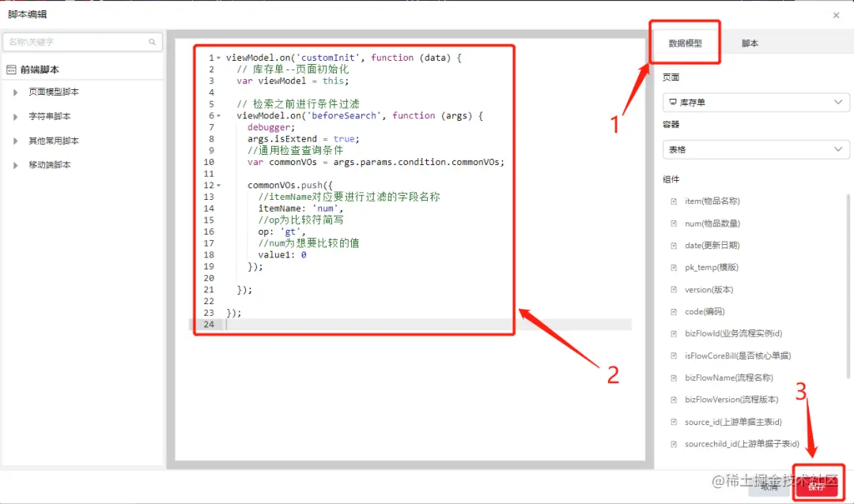Image resolution: width=854 pixels, height=504 pixels.
Task: Click field icon beside code(编码)
Action: (674, 312)
